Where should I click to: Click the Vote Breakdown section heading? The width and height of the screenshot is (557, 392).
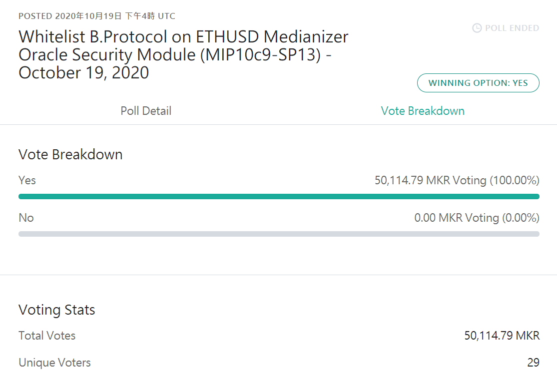tap(70, 154)
